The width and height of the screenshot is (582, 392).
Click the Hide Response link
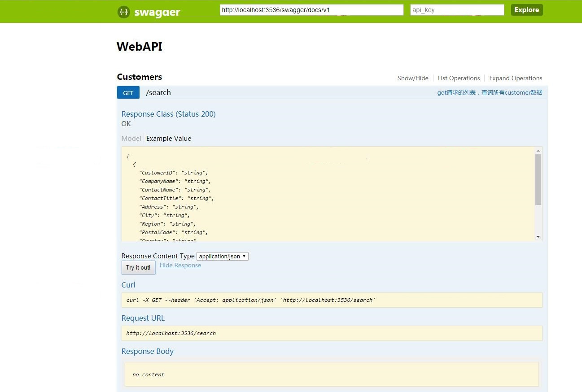coord(180,265)
